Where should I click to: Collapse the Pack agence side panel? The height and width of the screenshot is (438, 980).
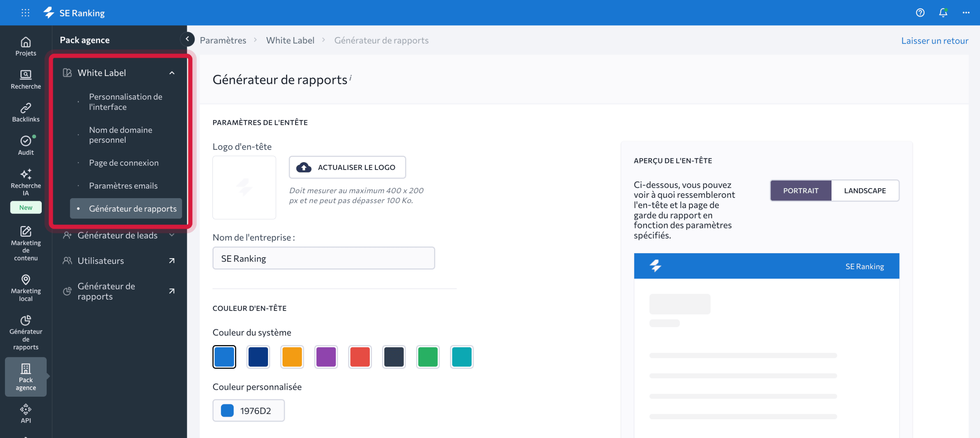point(187,39)
